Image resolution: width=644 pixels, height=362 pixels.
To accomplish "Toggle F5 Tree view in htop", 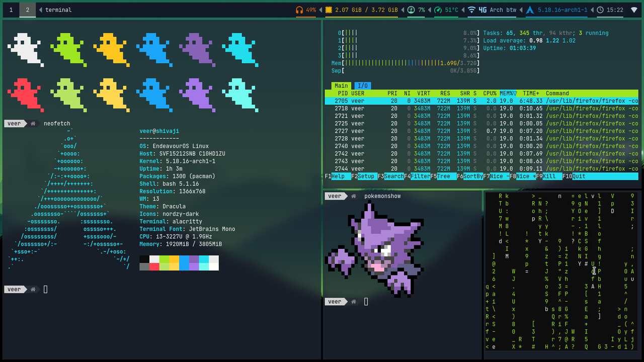I will click(x=444, y=176).
